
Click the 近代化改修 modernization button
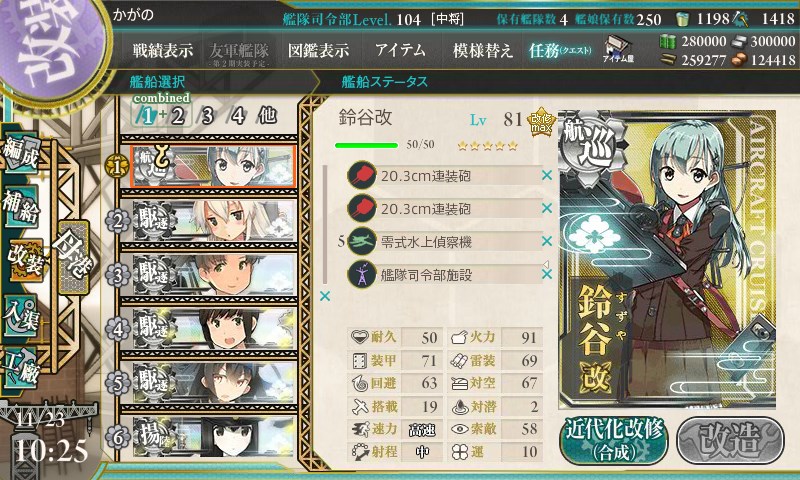(x=614, y=441)
